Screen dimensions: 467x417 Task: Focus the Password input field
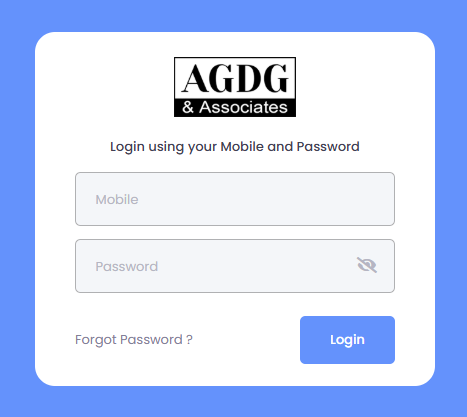pyautogui.click(x=235, y=266)
